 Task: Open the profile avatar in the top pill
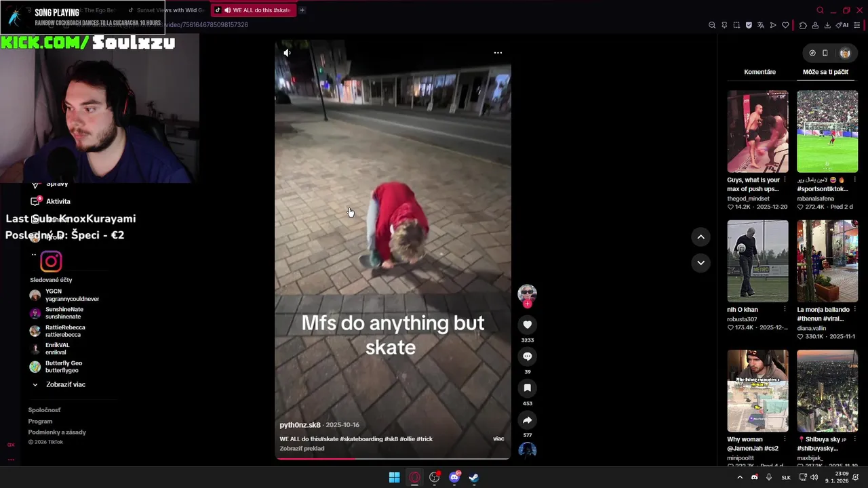[x=845, y=53]
